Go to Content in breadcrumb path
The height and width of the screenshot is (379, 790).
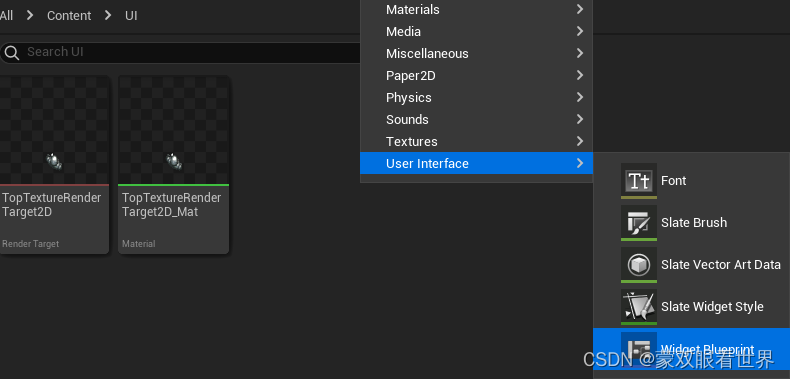pyautogui.click(x=69, y=16)
